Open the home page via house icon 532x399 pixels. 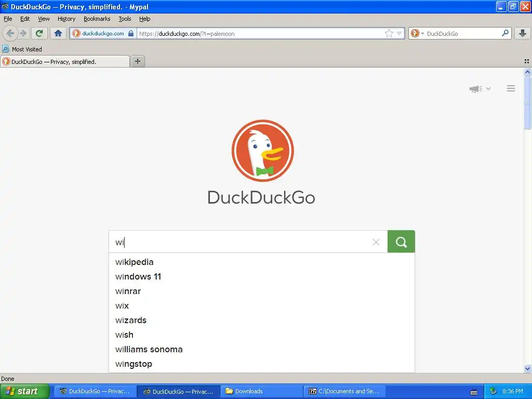(58, 33)
